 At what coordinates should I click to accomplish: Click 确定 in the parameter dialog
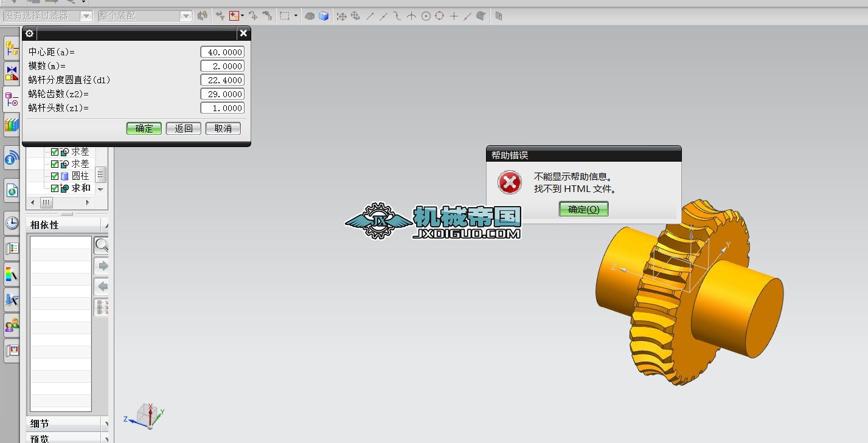pos(144,128)
